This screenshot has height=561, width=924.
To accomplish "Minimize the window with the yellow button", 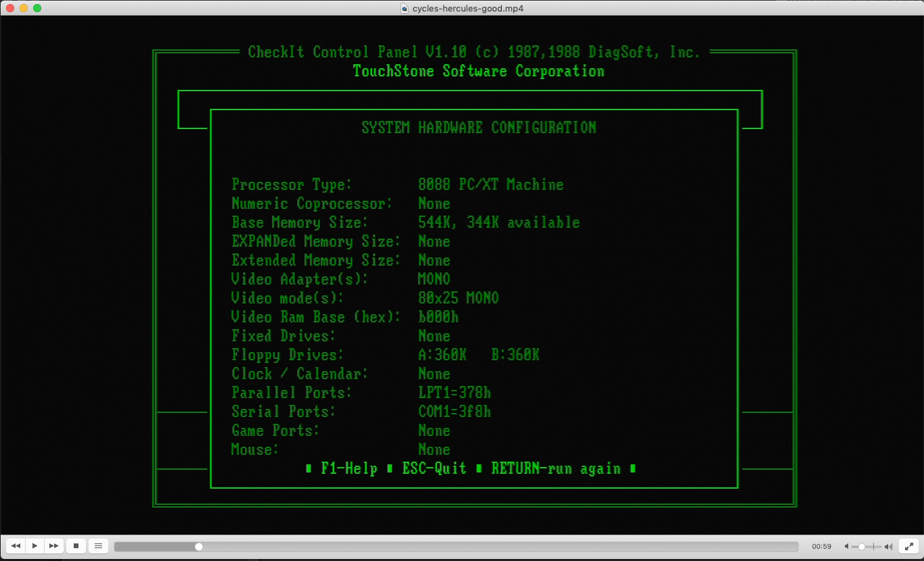I will pos(24,8).
